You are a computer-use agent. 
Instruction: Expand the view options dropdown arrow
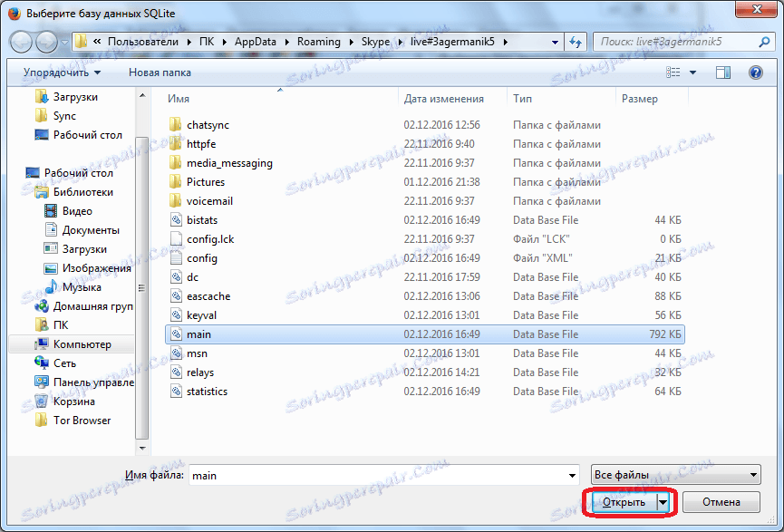click(x=693, y=73)
